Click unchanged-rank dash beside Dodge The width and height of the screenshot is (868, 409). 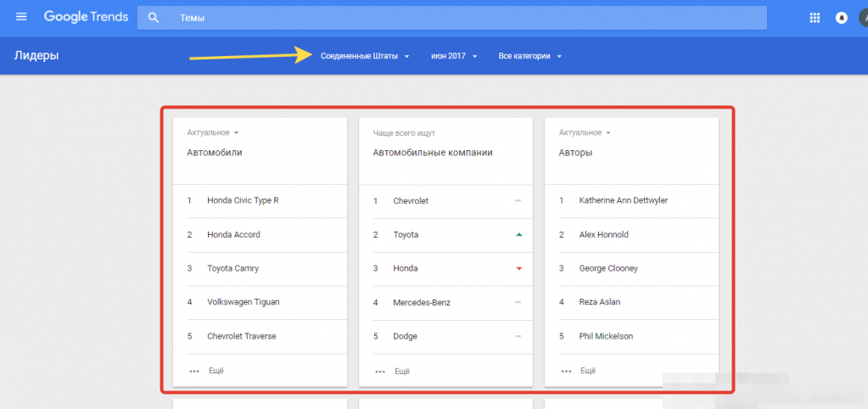[x=518, y=337]
